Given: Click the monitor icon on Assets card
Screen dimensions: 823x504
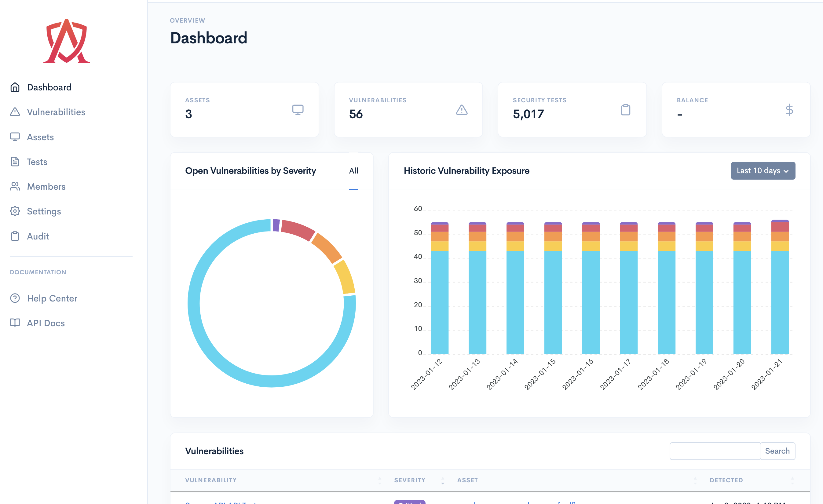Looking at the screenshot, I should (x=298, y=110).
